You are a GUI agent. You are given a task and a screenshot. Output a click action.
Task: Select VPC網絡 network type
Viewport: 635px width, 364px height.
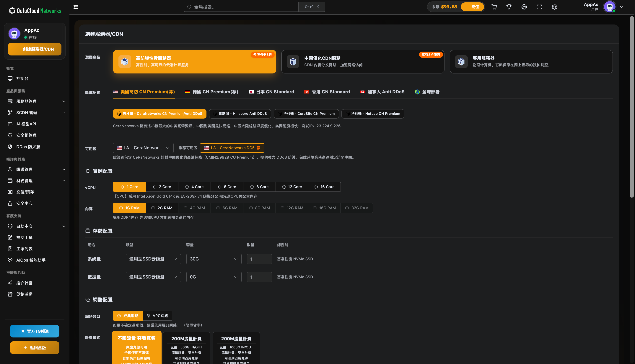click(x=157, y=316)
